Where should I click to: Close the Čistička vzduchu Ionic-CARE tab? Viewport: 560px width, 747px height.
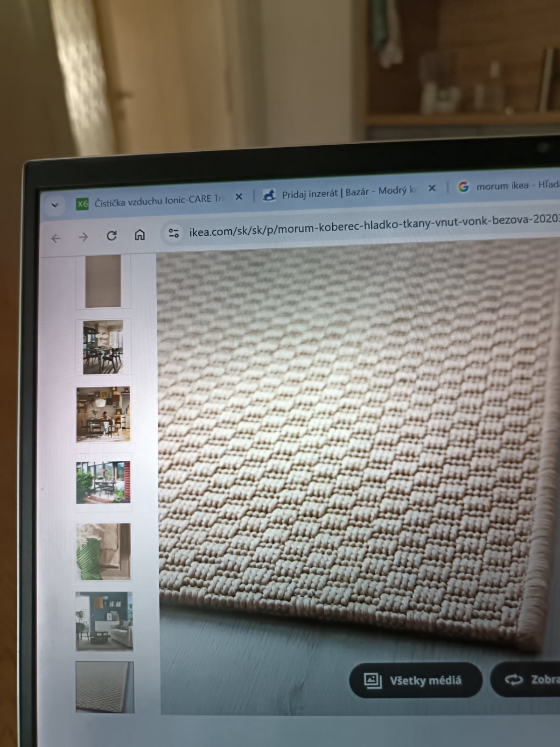click(x=239, y=197)
